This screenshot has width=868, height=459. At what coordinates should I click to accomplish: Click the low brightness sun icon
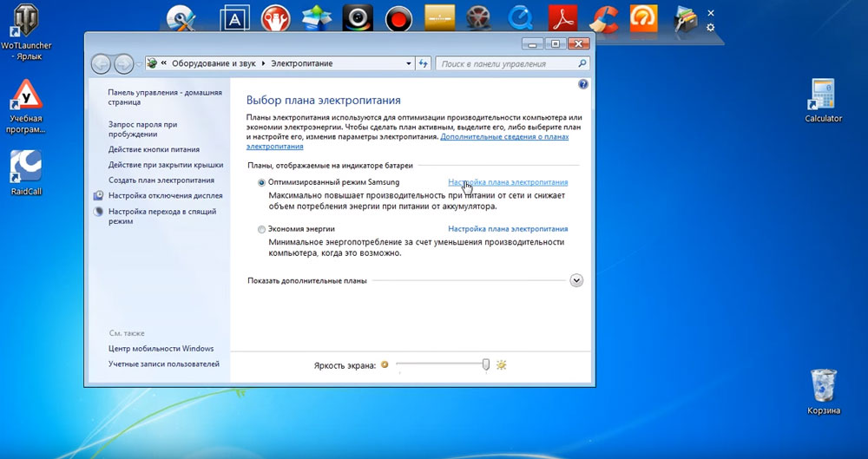point(385,365)
